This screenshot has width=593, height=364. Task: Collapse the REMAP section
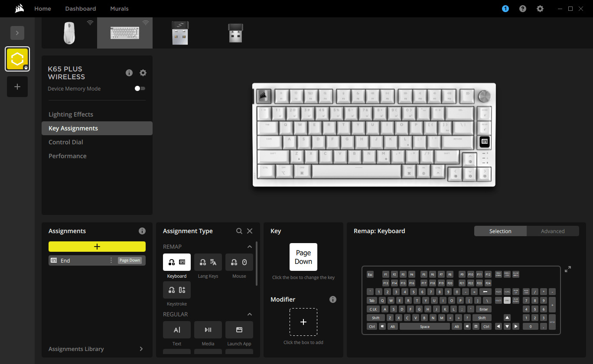tap(250, 247)
